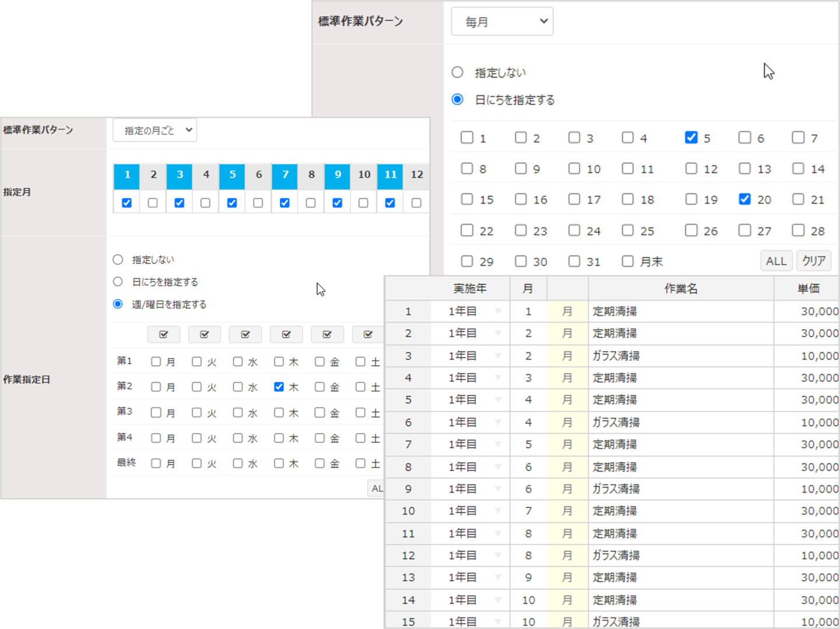Image resolution: width=840 pixels, height=629 pixels.
Task: Check the 金 checkbox in the 最終 row
Action: [319, 463]
